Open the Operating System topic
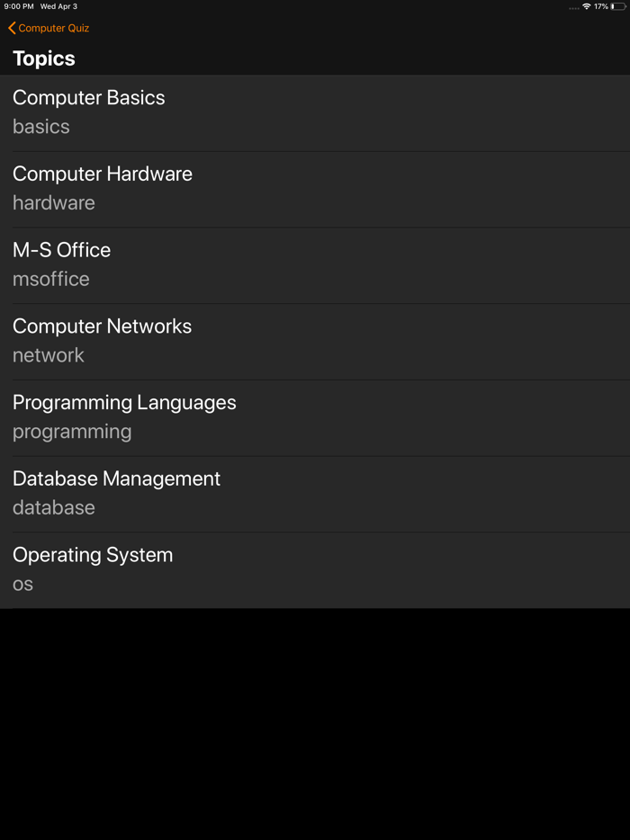This screenshot has width=630, height=840. click(93, 555)
